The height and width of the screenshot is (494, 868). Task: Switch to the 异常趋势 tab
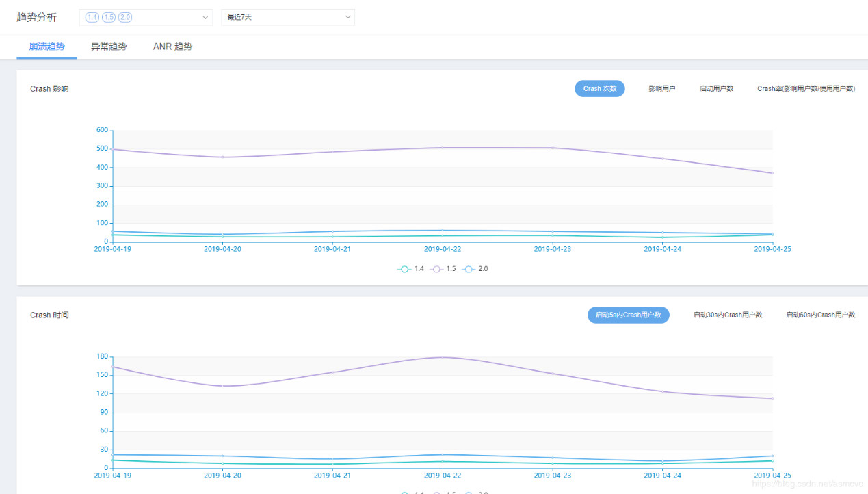(109, 47)
